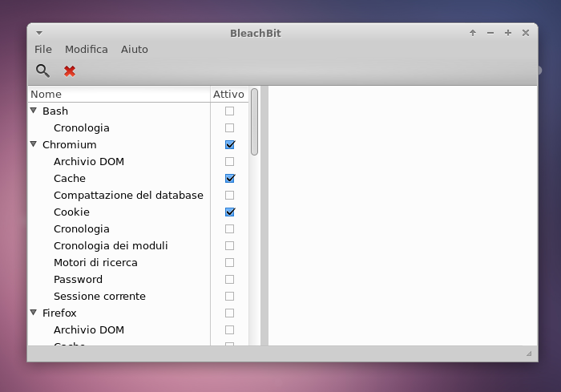Enable Compattazione del database checkbox
The image size is (561, 392).
[230, 195]
